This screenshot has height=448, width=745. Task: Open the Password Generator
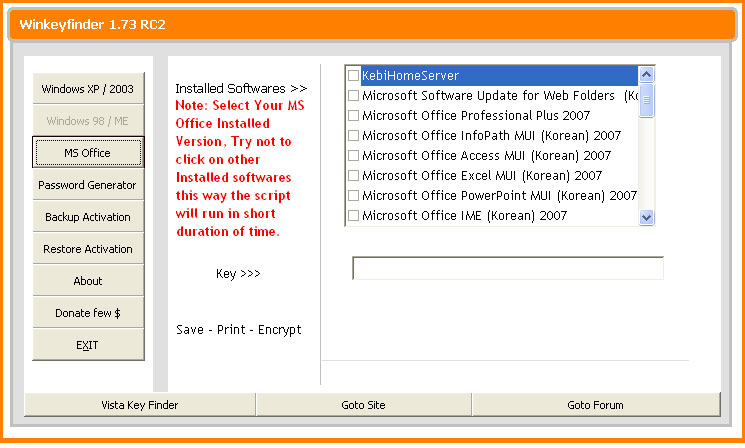point(88,185)
